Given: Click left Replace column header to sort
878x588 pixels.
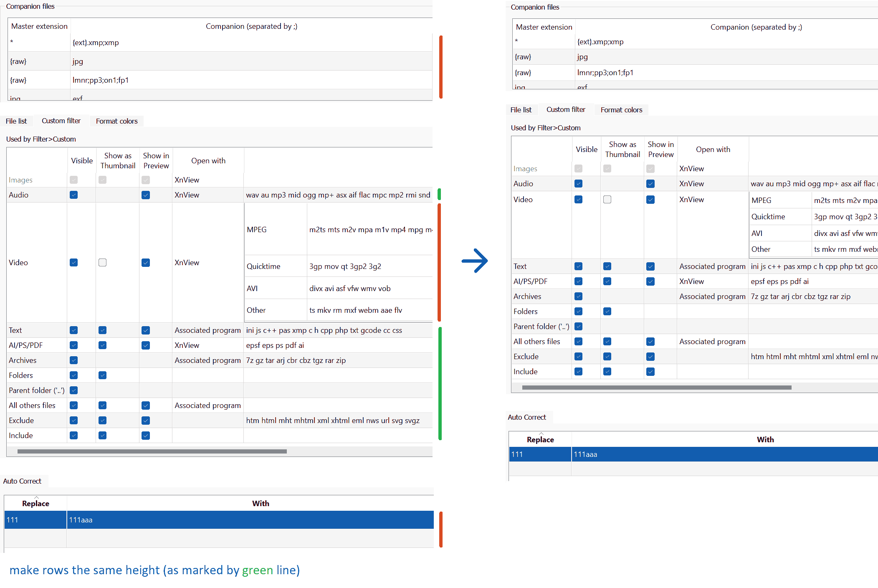Looking at the screenshot, I should [35, 504].
